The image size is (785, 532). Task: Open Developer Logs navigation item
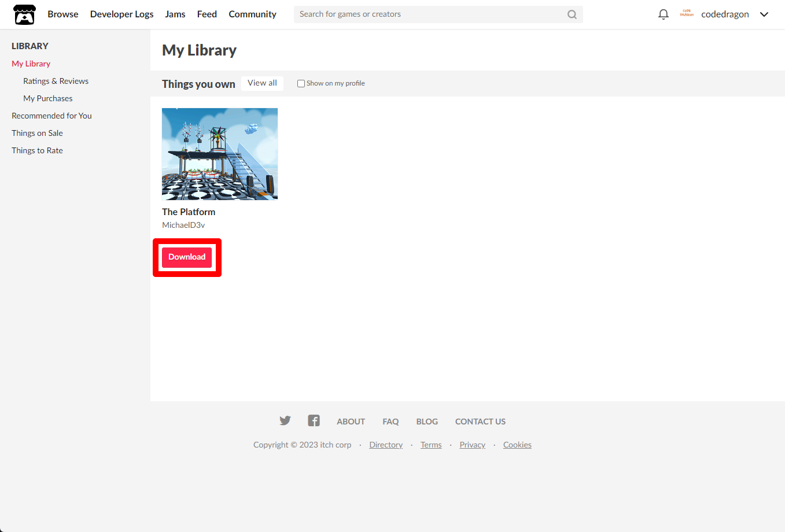coord(122,14)
